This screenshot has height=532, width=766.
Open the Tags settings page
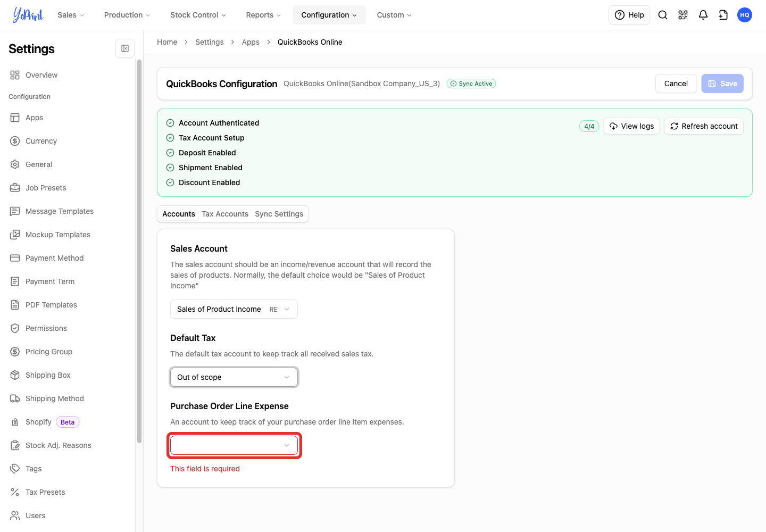click(x=68, y=469)
